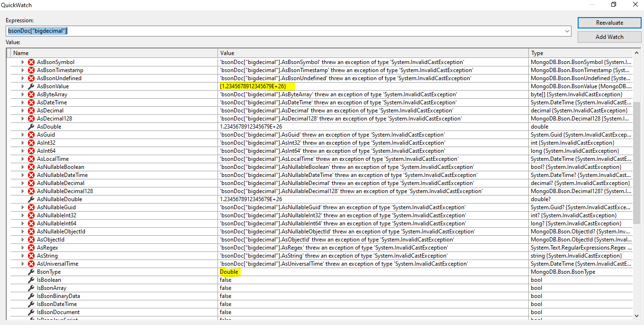The width and height of the screenshot is (644, 325).
Task: Click the wrench icon beside AsNullableDouble
Action: (x=31, y=199)
